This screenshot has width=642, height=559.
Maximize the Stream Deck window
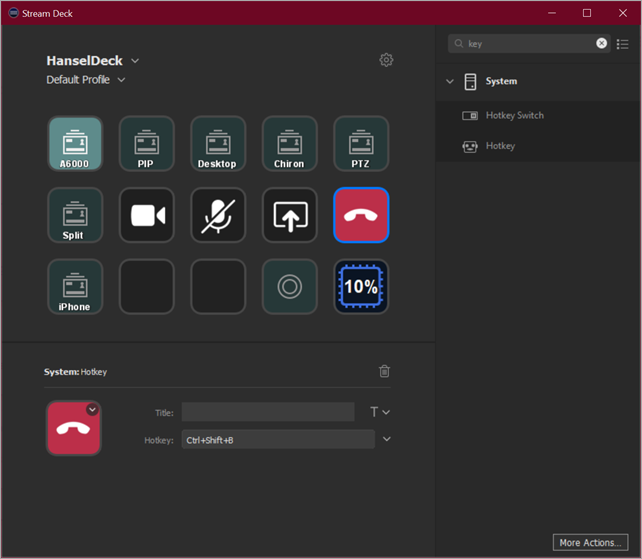[587, 13]
